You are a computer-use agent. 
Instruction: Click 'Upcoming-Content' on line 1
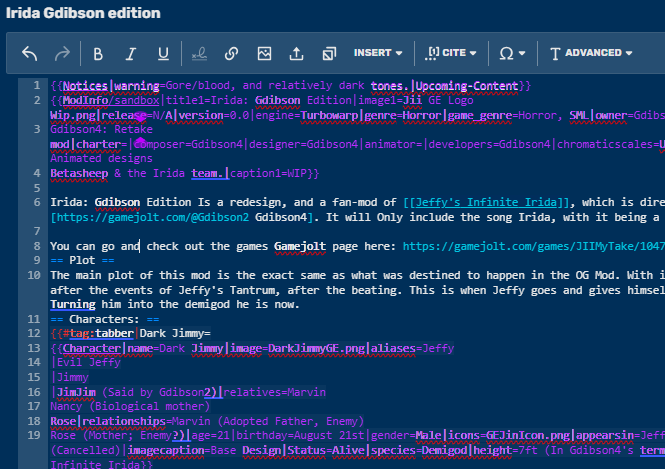467,86
